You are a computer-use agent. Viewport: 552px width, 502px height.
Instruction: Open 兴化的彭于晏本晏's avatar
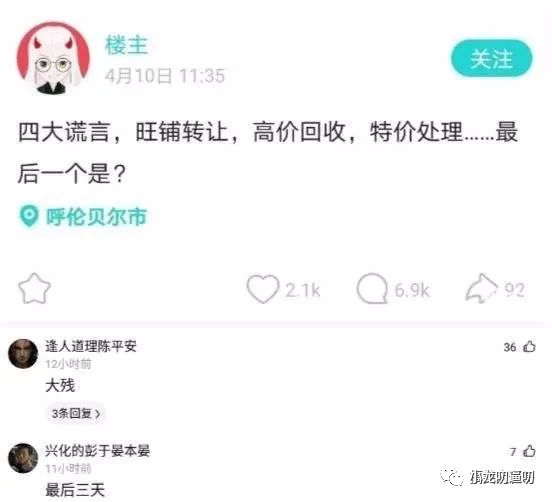coord(23,458)
